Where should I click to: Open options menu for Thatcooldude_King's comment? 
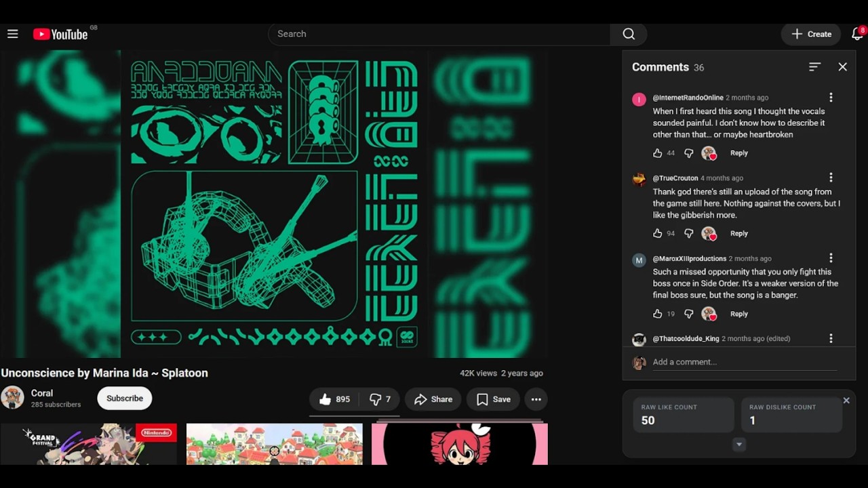click(x=831, y=338)
